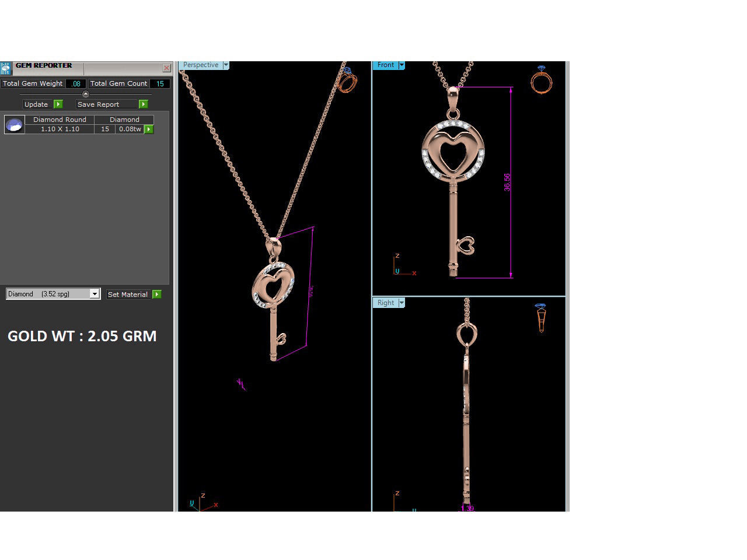
Task: Click ring orientation icon in Right view
Action: (x=541, y=318)
